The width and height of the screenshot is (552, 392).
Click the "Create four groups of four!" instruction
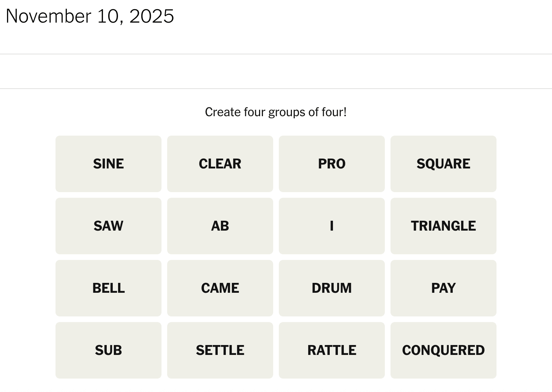pyautogui.click(x=276, y=112)
